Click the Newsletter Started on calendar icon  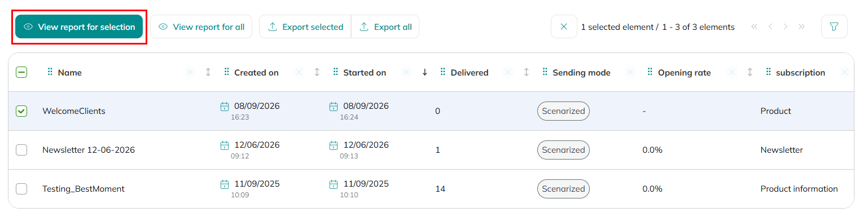[334, 145]
